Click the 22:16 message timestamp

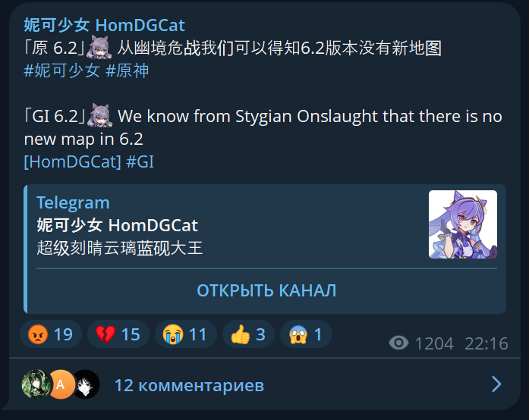point(486,343)
